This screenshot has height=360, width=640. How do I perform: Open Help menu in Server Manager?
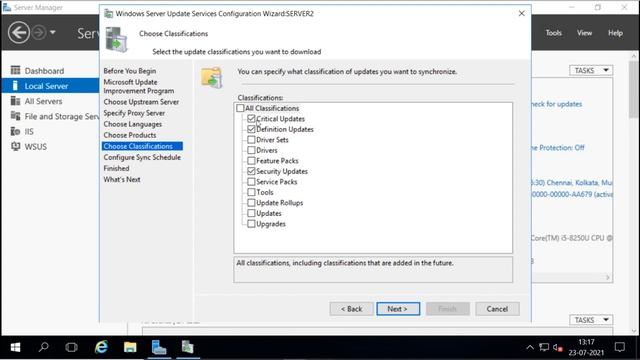coord(615,33)
